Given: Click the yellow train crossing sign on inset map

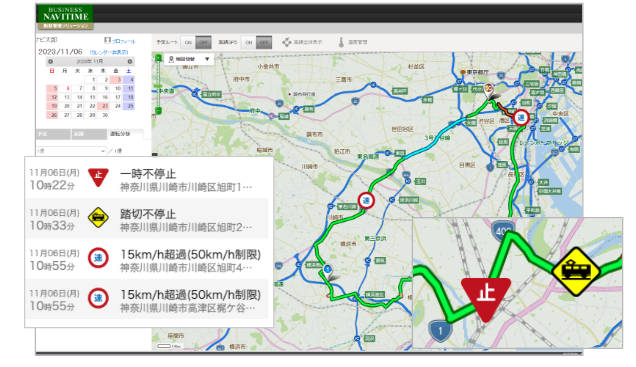Looking at the screenshot, I should pos(576,271).
